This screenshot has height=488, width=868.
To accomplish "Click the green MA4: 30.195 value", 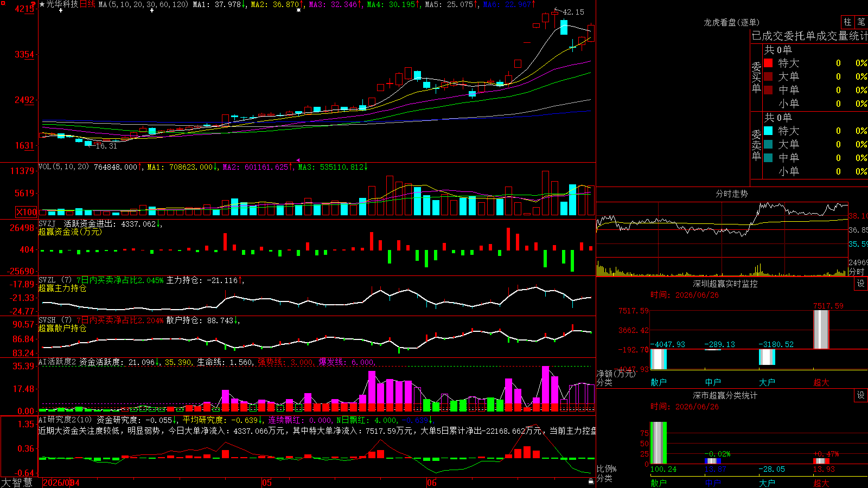I will click(393, 4).
